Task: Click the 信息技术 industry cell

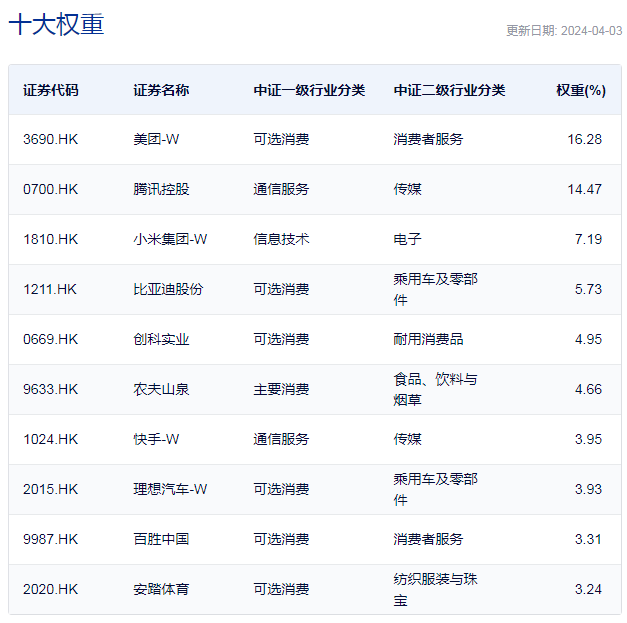Action: 281,239
